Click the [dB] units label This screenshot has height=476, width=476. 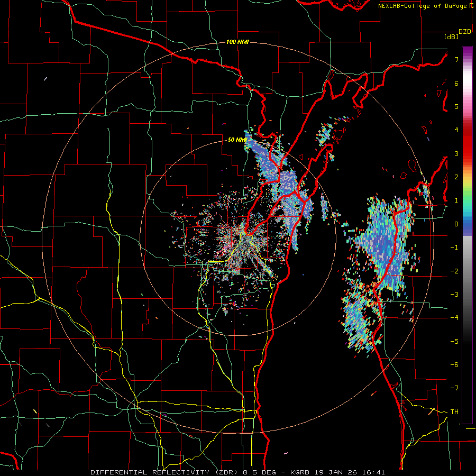click(451, 36)
